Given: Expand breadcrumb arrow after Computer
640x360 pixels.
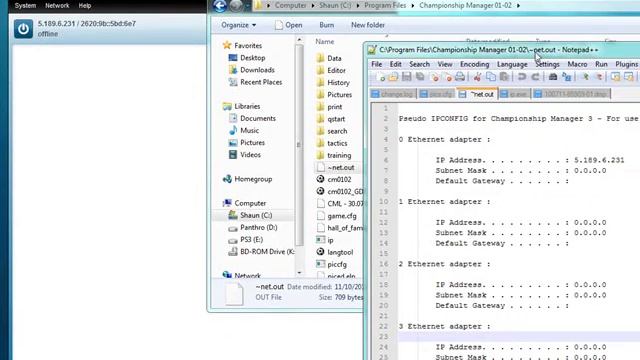Looking at the screenshot, I should (x=313, y=6).
